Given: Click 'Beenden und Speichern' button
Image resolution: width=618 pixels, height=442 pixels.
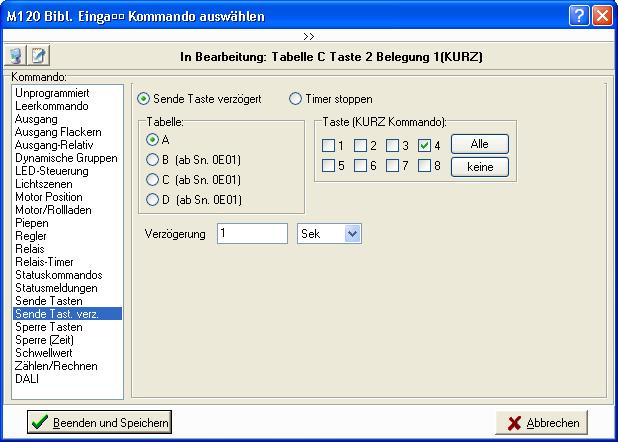Looking at the screenshot, I should [99, 422].
